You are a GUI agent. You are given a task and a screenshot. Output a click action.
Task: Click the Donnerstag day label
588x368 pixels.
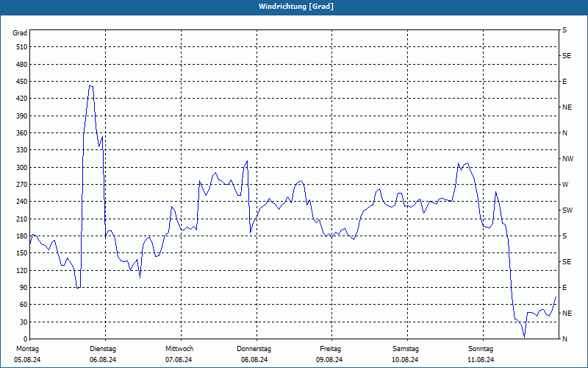point(254,349)
